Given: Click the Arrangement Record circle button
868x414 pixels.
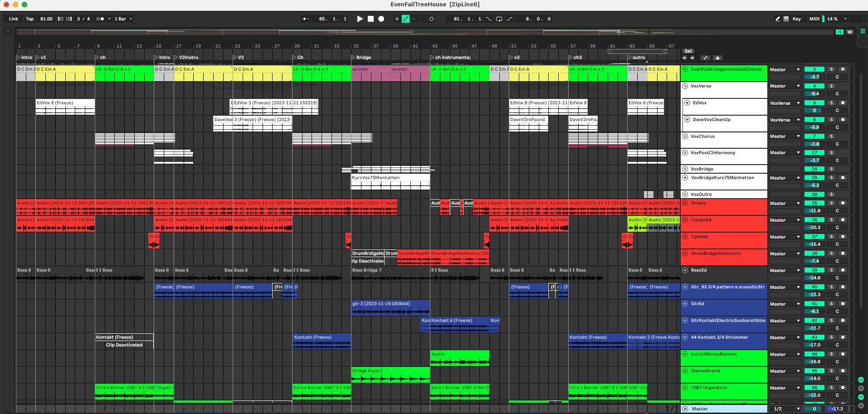Looking at the screenshot, I should pyautogui.click(x=381, y=19).
